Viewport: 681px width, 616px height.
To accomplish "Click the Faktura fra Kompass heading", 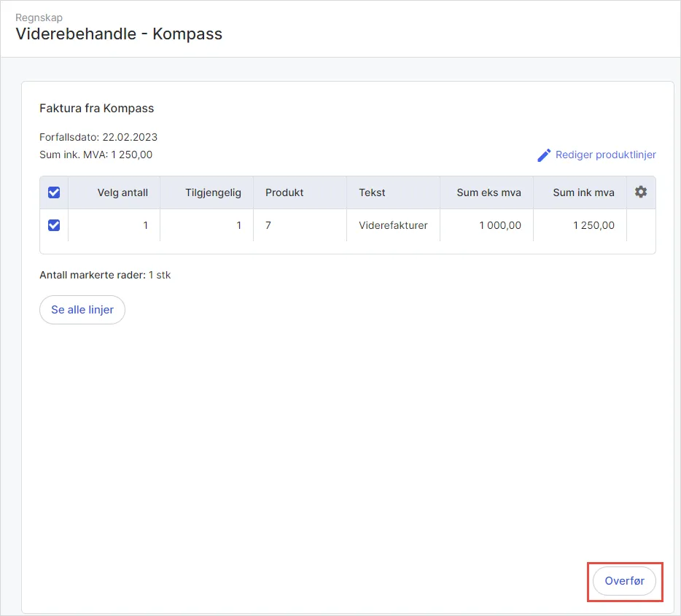I will click(x=96, y=109).
